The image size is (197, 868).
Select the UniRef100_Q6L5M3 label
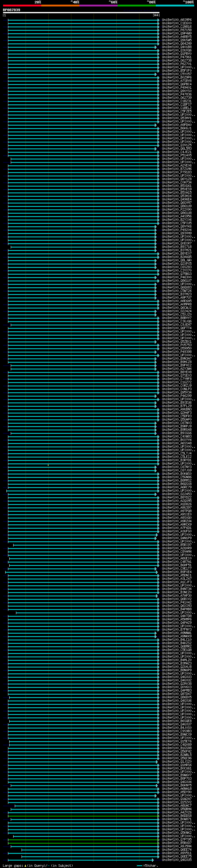(177, 149)
